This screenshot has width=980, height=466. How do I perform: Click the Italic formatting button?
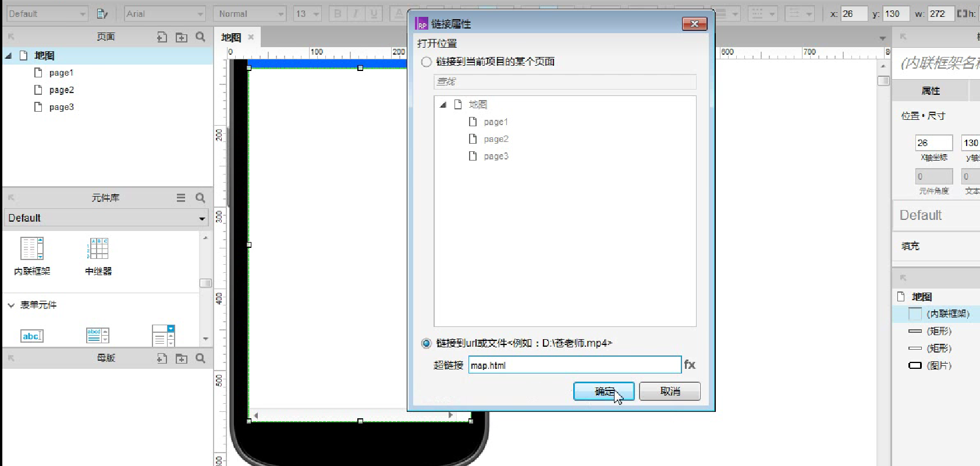click(356, 13)
